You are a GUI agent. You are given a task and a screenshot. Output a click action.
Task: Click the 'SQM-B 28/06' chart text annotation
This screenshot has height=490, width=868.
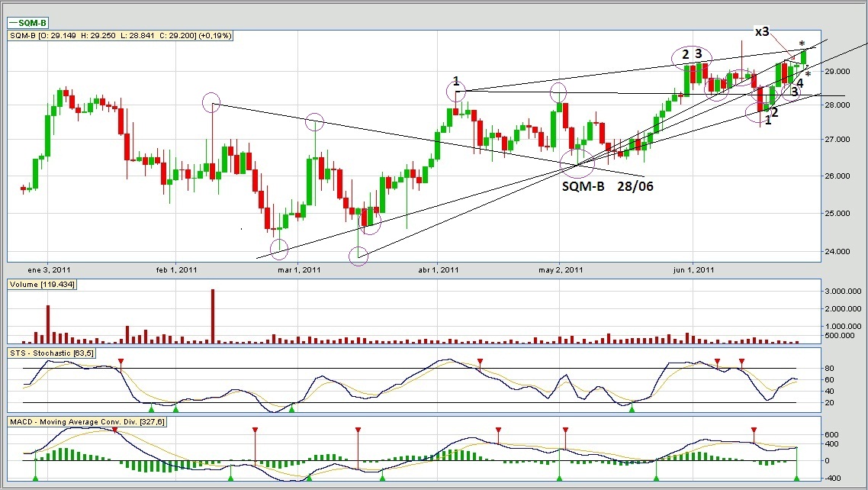click(607, 186)
